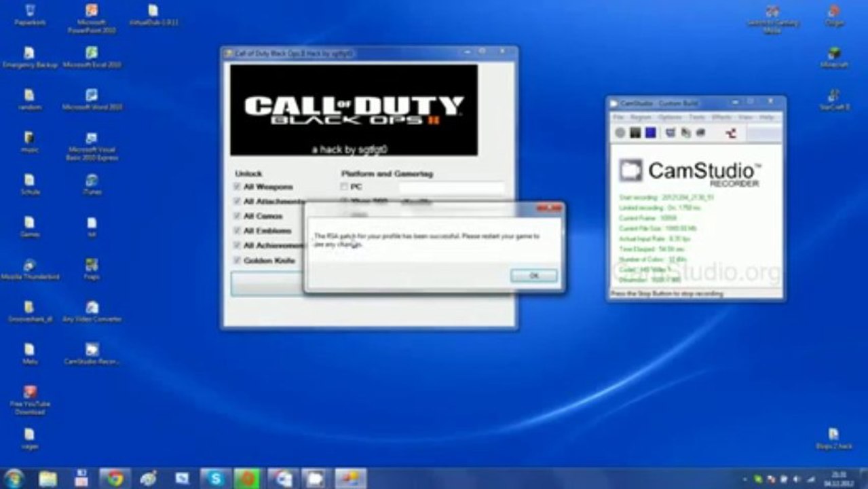Toggle the All Weapons checkbox
Image resolution: width=868 pixels, height=489 pixels.
click(x=238, y=187)
